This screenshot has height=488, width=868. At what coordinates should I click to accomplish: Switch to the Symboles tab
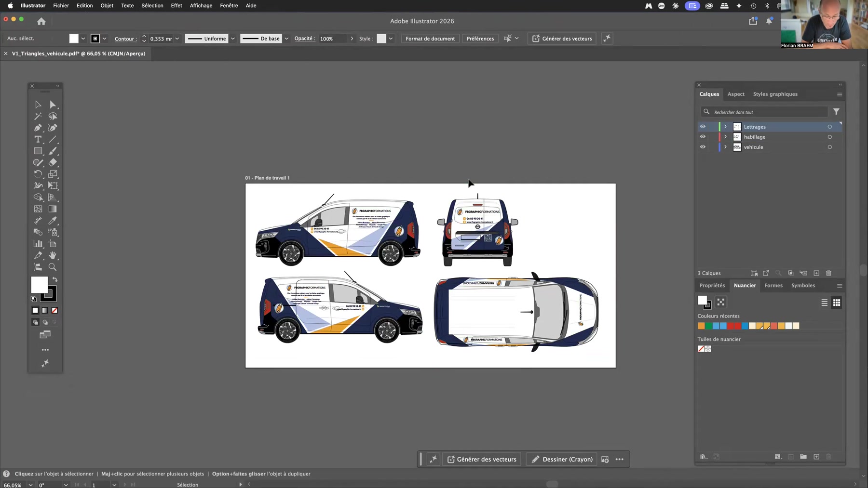click(803, 285)
